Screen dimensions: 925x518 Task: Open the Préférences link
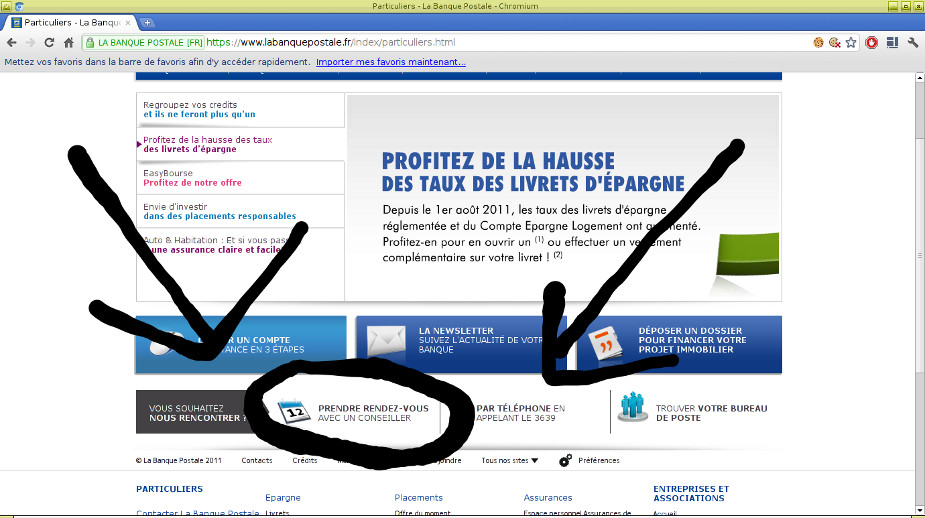(x=599, y=460)
